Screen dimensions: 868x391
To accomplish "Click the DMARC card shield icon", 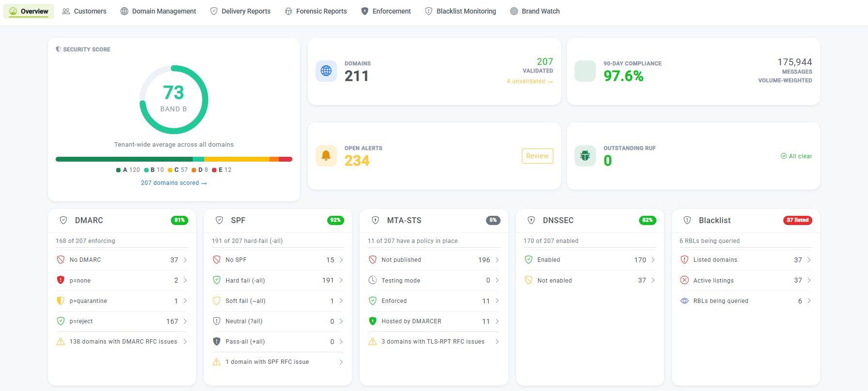I will (63, 220).
